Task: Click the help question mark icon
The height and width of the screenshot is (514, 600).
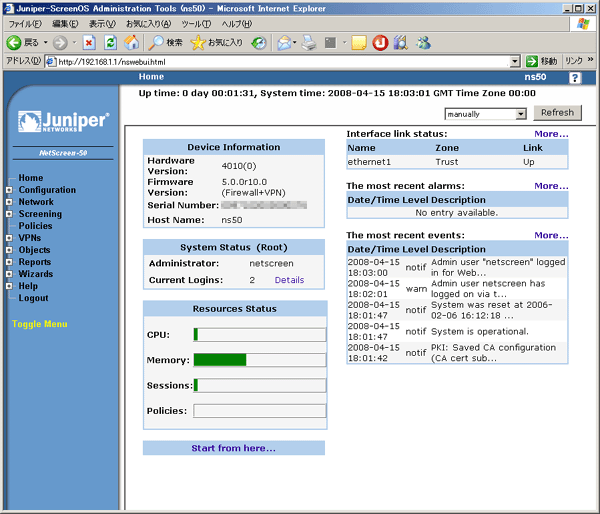Action: point(574,78)
